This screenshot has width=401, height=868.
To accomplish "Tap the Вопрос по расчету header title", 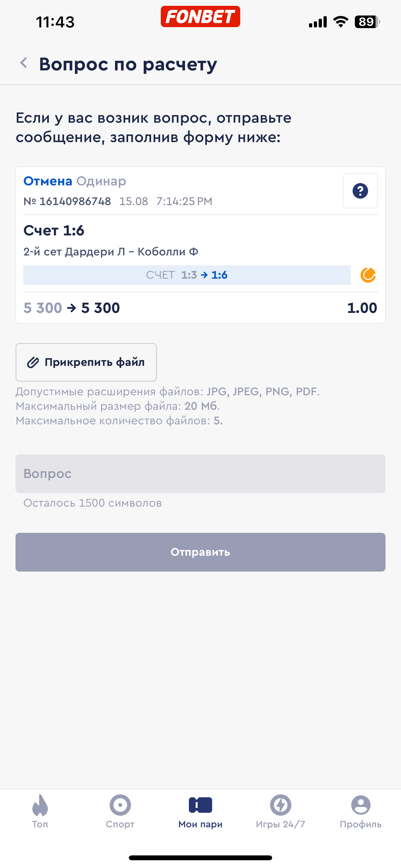I will point(128,64).
